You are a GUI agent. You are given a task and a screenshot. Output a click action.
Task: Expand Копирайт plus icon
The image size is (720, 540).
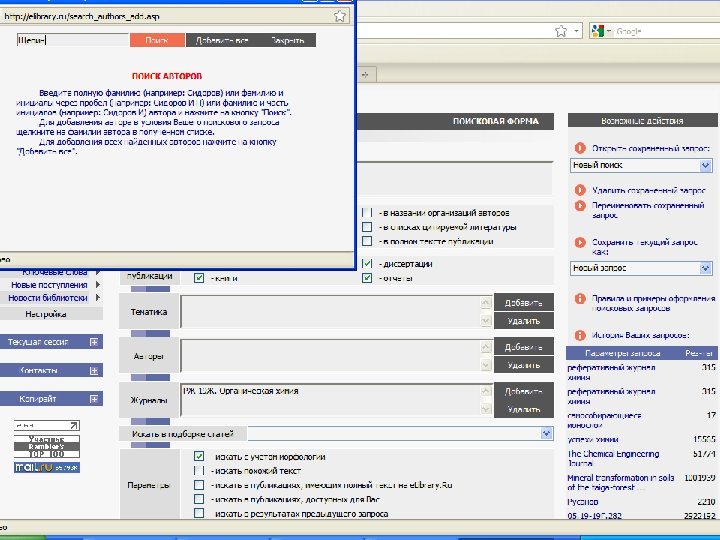[94, 399]
